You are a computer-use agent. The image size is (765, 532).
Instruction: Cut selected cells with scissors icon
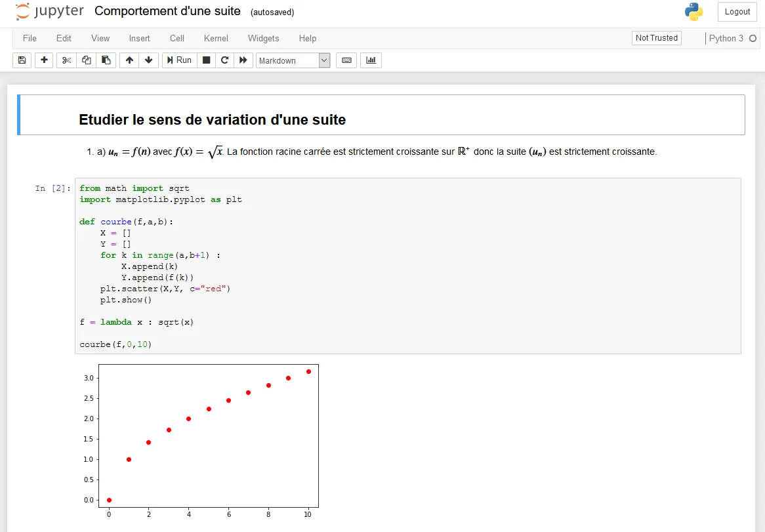click(66, 60)
